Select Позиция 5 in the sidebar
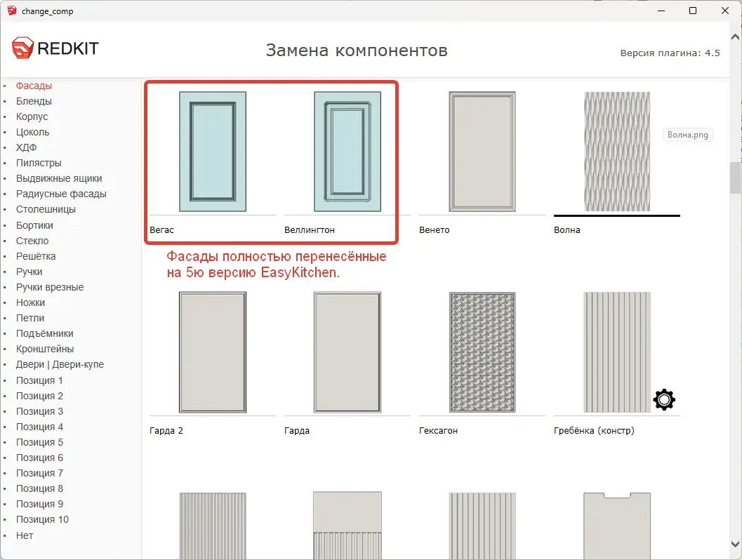 click(x=39, y=442)
